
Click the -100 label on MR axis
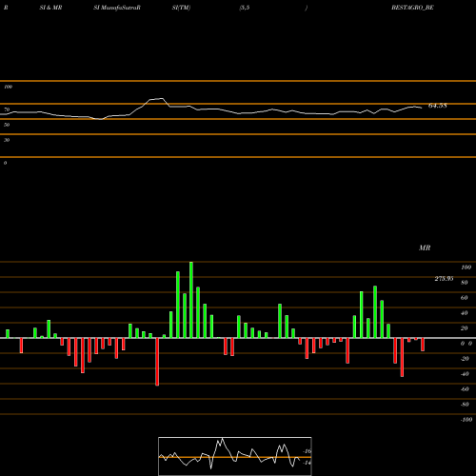click(466, 420)
